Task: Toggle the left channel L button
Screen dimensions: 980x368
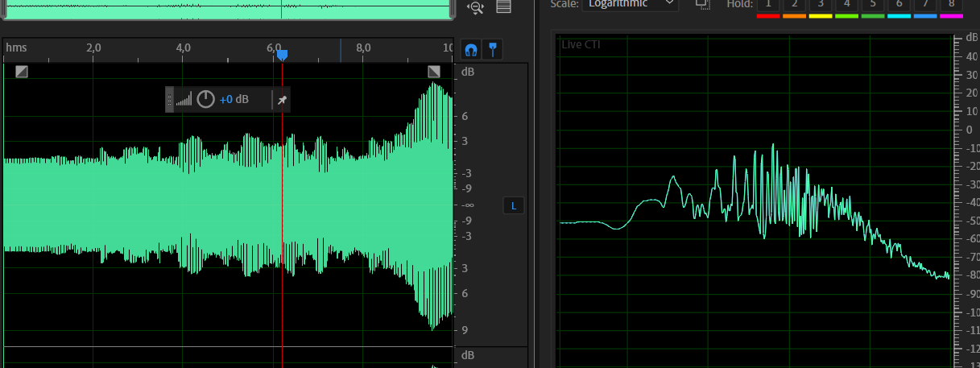Action: (x=514, y=206)
